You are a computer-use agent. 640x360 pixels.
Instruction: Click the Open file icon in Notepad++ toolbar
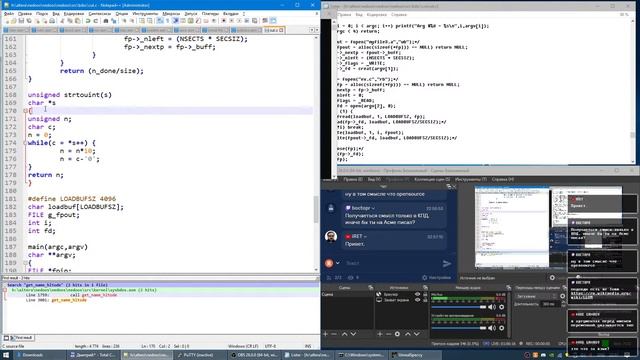click(14, 21)
